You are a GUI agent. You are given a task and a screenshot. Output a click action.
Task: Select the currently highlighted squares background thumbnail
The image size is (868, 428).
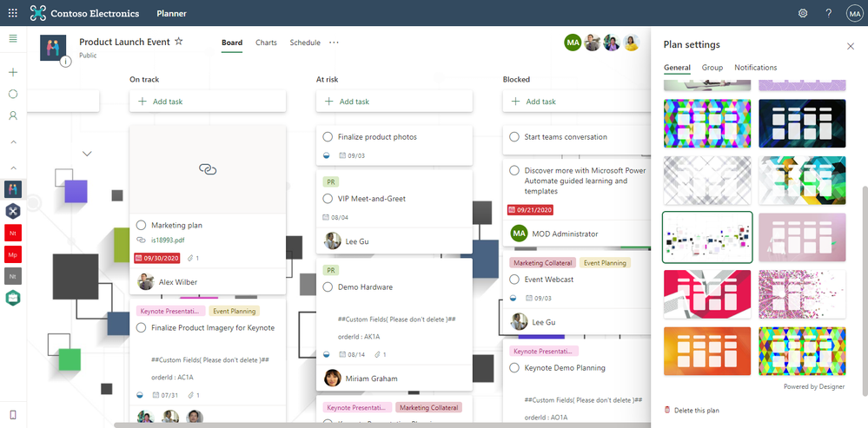click(x=707, y=237)
